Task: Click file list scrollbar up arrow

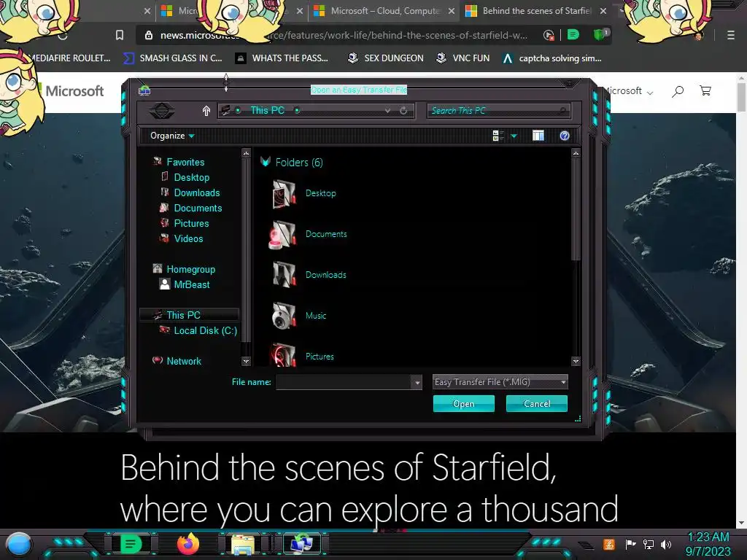Action: click(576, 153)
